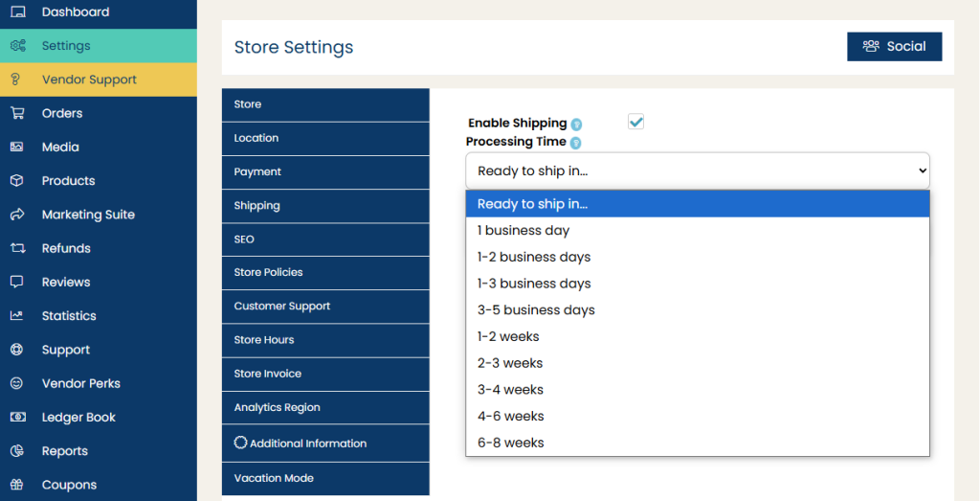This screenshot has height=501, width=980.
Task: Click the Vendor Perks smiley icon
Action: point(17,383)
